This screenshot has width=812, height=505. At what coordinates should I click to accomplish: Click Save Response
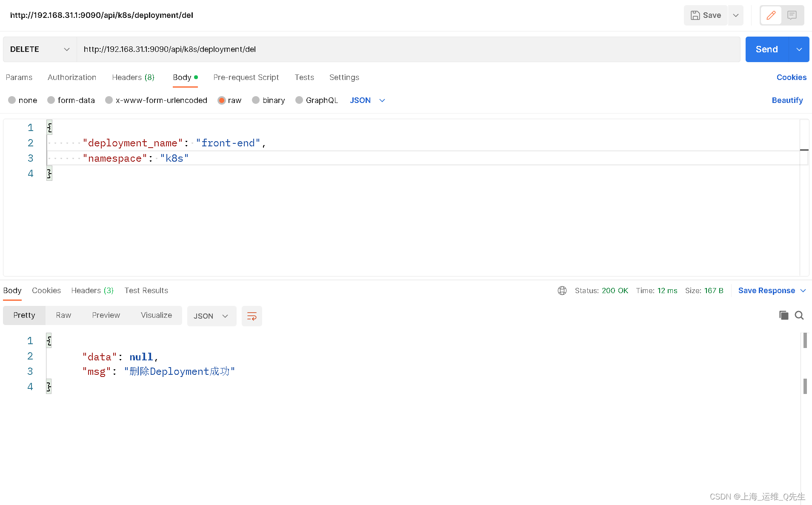(x=766, y=291)
